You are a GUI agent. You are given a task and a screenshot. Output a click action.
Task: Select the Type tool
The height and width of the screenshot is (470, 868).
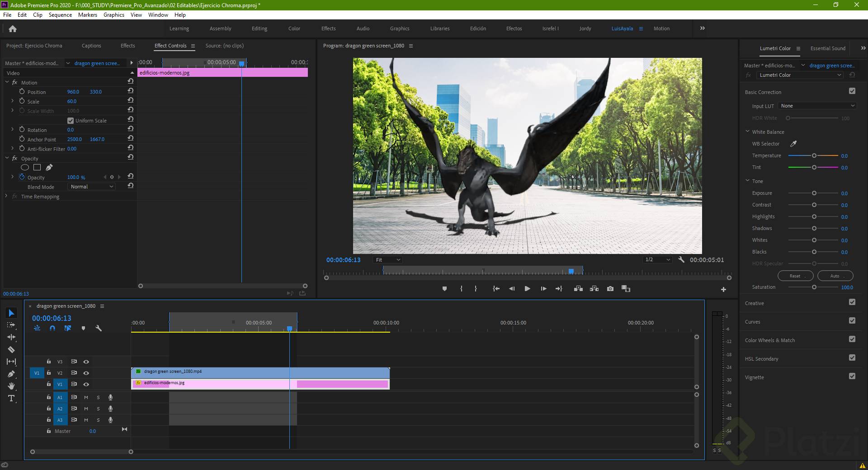click(11, 398)
